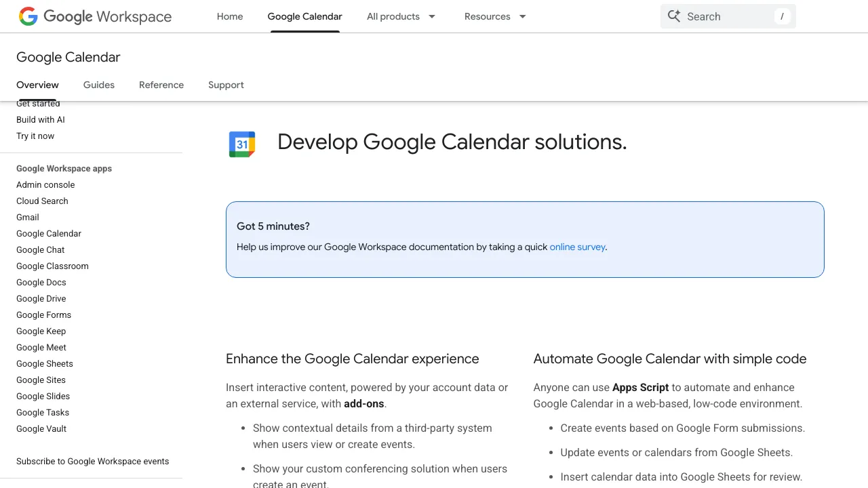Open Google Meet sidebar link
Screen dimensions: 868x488
point(41,347)
